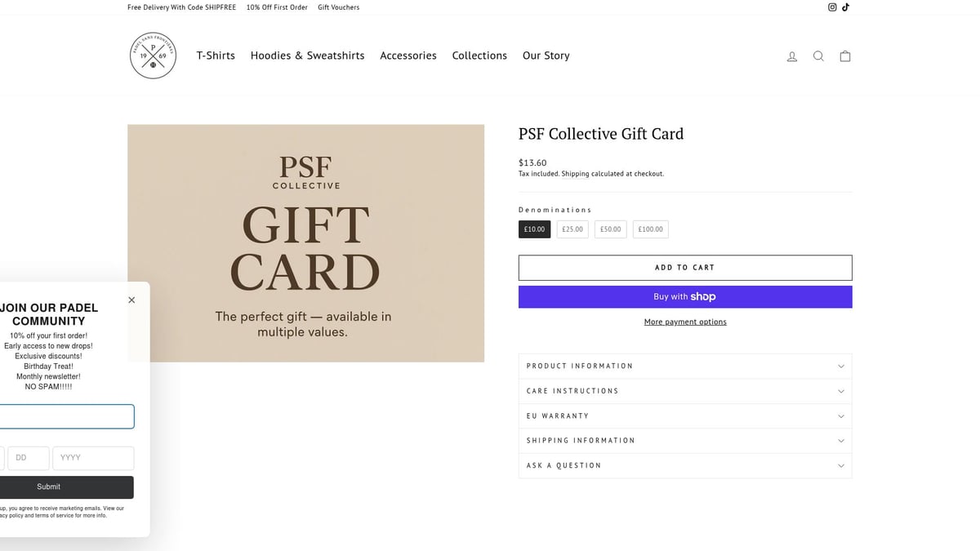Click the PSF circular logo
980x551 pixels.
pyautogui.click(x=153, y=55)
